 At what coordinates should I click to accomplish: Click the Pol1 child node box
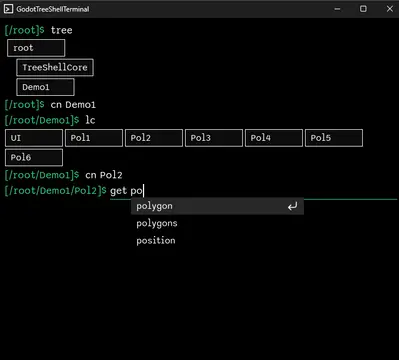coord(94,138)
